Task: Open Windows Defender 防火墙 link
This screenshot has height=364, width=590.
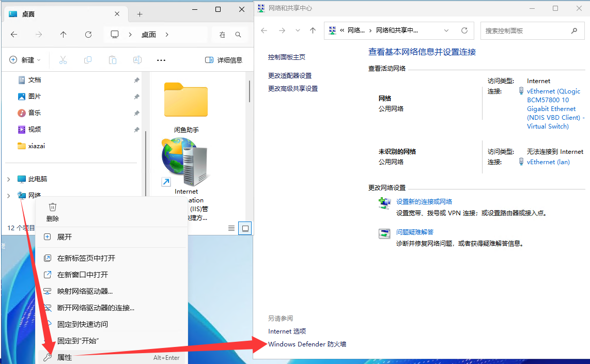Action: coord(307,344)
